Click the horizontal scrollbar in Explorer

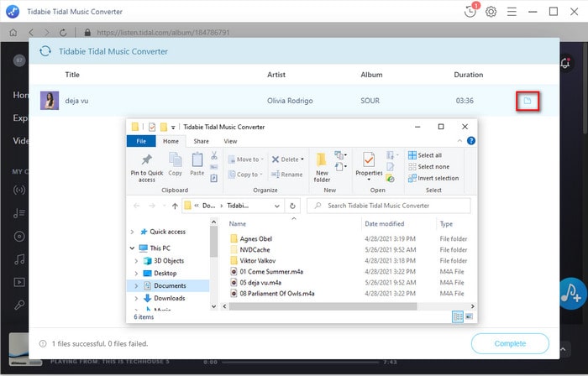point(323,306)
